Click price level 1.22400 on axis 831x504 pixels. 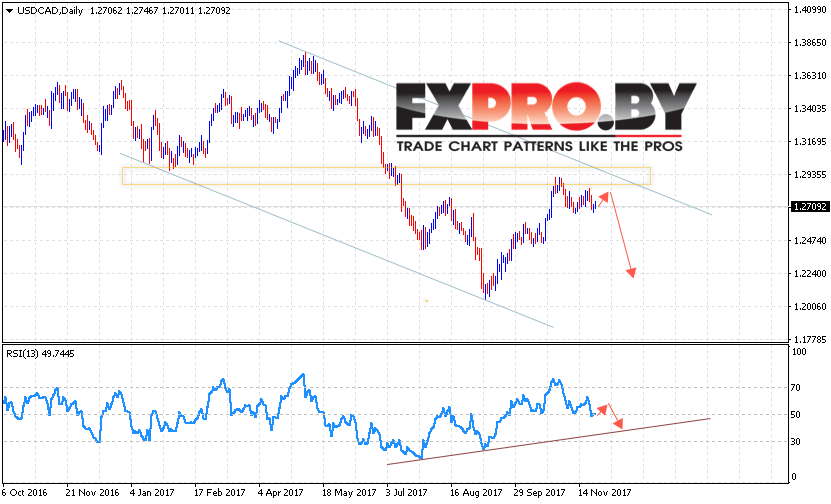coord(809,273)
